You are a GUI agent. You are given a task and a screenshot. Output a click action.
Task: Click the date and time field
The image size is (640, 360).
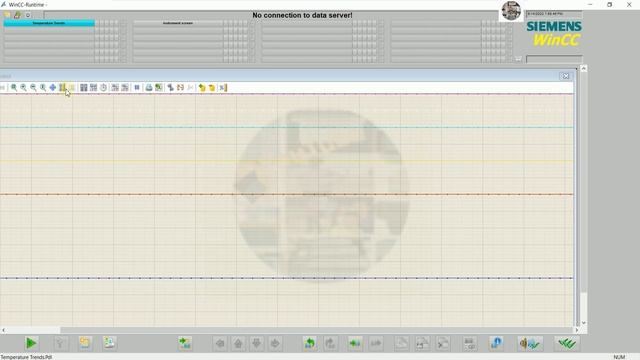[554, 14]
